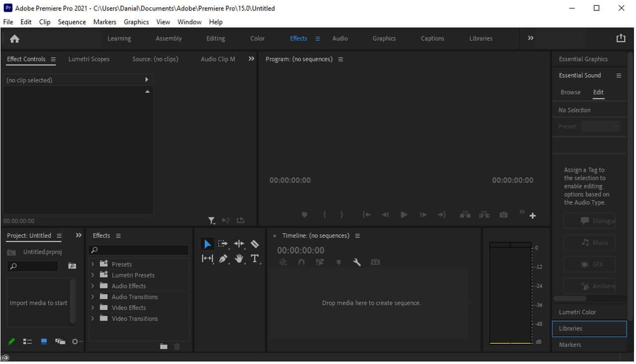Expand the Presets effects folder
636x364 pixels.
(x=93, y=264)
